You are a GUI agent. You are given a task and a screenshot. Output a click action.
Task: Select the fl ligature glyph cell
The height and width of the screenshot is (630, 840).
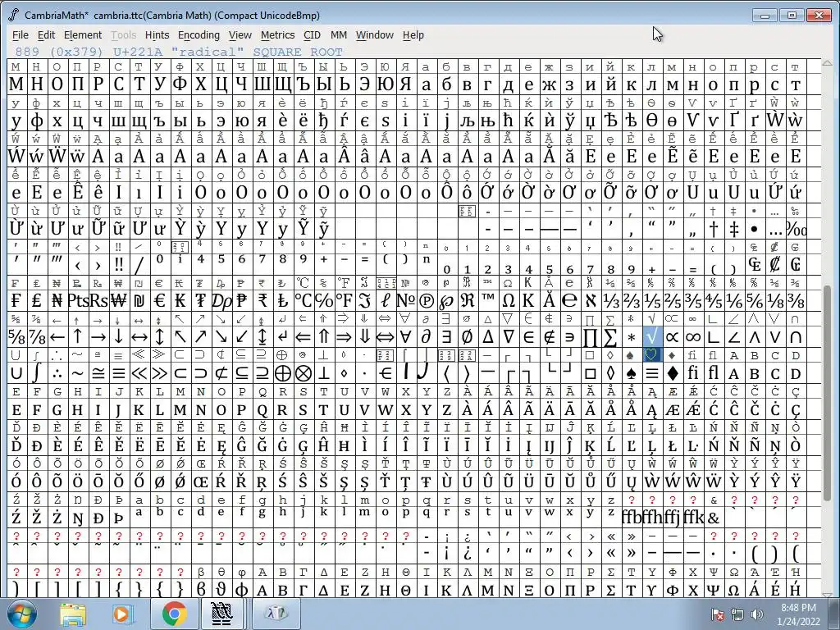[x=714, y=373]
